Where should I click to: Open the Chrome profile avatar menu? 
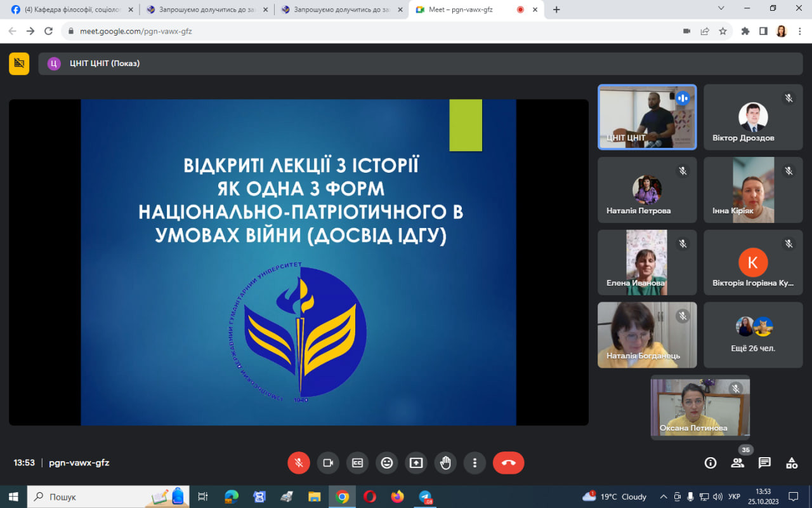tap(782, 31)
